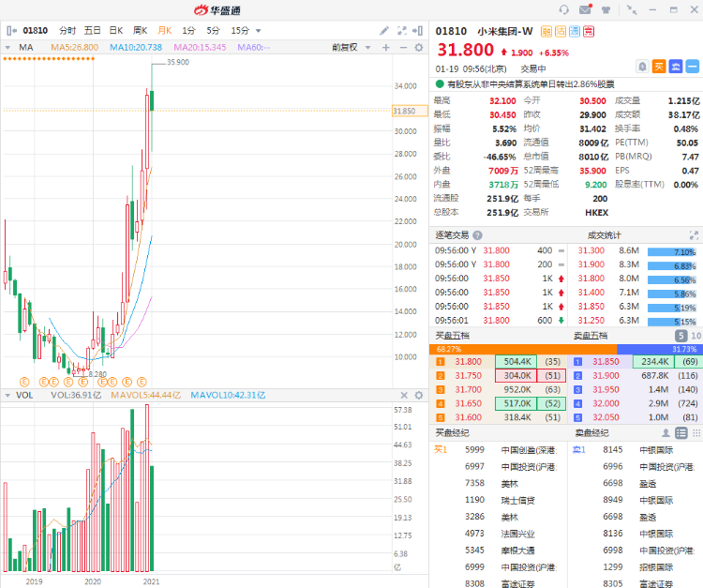Screen dimensions: 703x588
Task: Click the 7.10% volume distribution bar
Action: [672, 252]
